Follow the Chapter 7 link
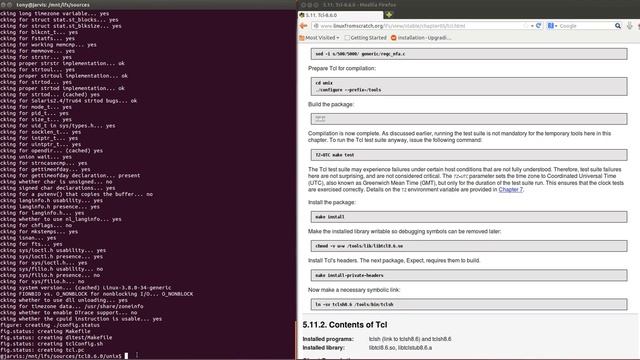 click(x=510, y=189)
